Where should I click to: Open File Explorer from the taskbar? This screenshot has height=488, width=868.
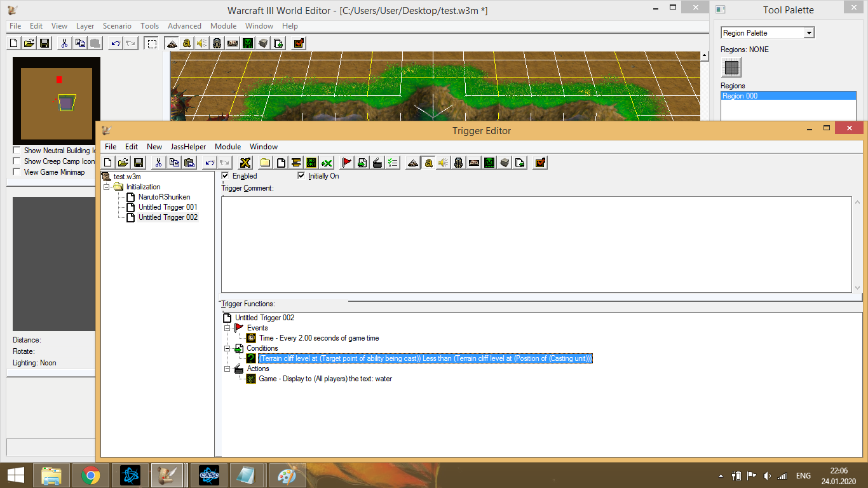pos(51,475)
